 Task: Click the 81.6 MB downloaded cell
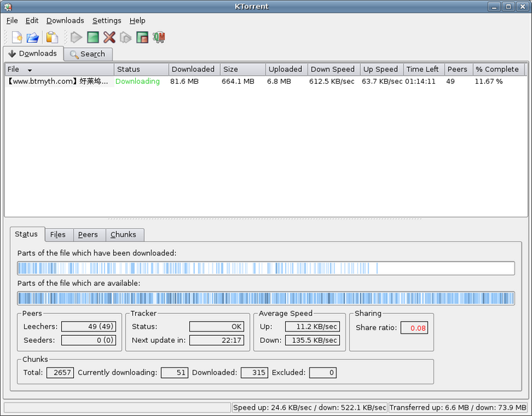point(184,82)
